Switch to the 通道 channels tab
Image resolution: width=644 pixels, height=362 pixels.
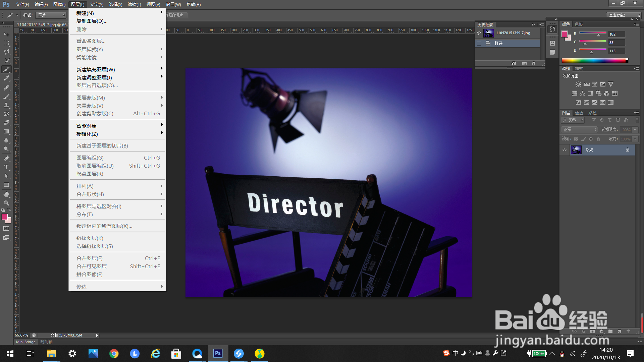[579, 113]
